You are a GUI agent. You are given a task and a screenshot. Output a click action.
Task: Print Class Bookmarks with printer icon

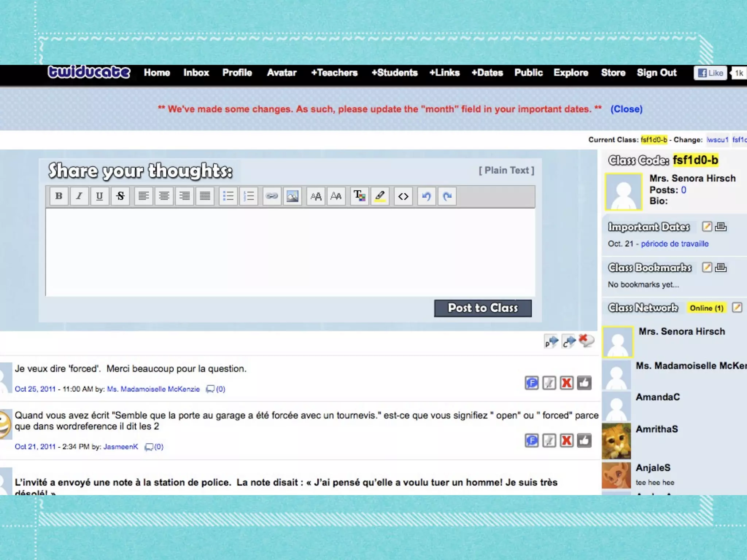(x=721, y=267)
